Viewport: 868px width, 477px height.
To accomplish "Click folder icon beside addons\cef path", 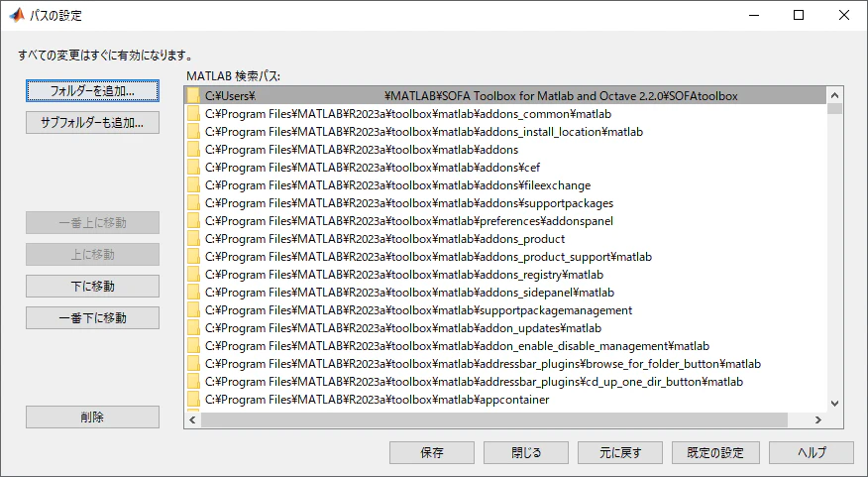I will [193, 168].
